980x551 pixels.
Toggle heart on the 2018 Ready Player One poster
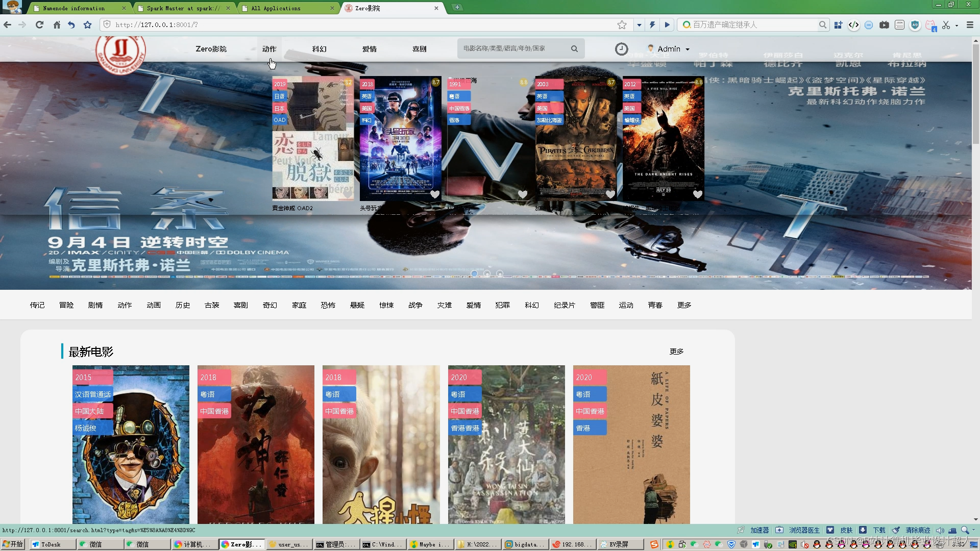(435, 194)
